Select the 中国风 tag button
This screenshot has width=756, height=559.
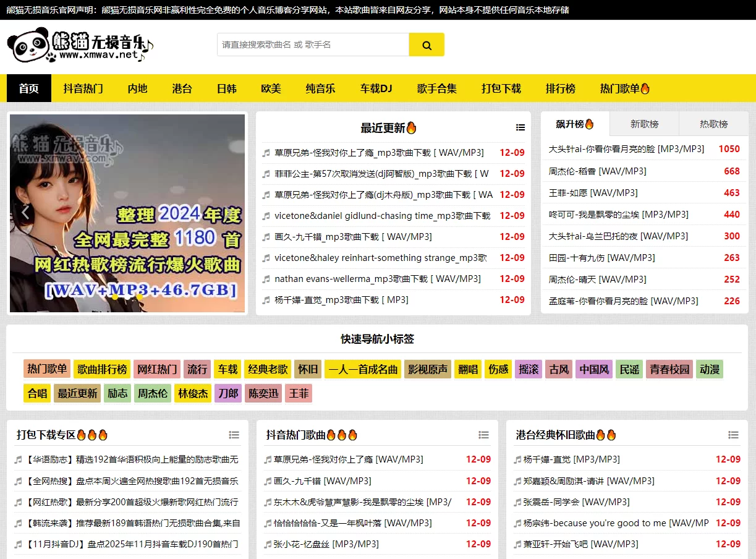[x=593, y=369]
